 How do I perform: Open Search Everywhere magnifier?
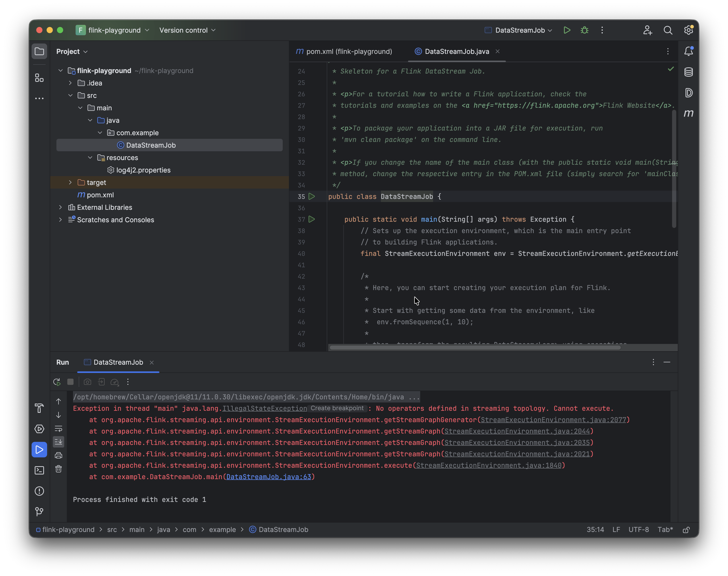(x=668, y=30)
